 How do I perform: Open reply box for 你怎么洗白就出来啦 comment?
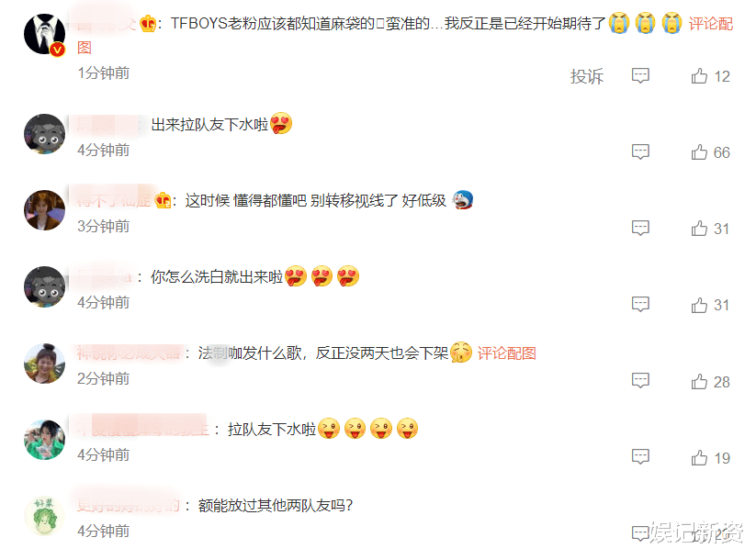(640, 305)
